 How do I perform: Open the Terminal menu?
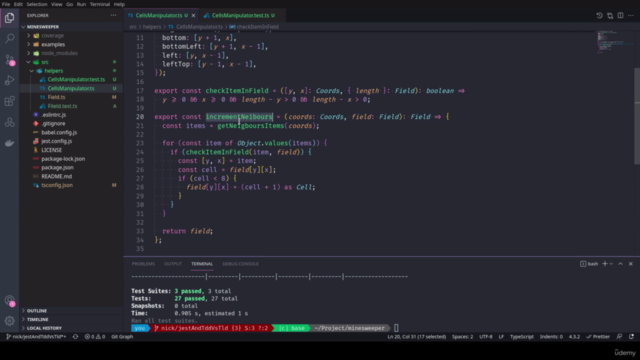point(100,4)
